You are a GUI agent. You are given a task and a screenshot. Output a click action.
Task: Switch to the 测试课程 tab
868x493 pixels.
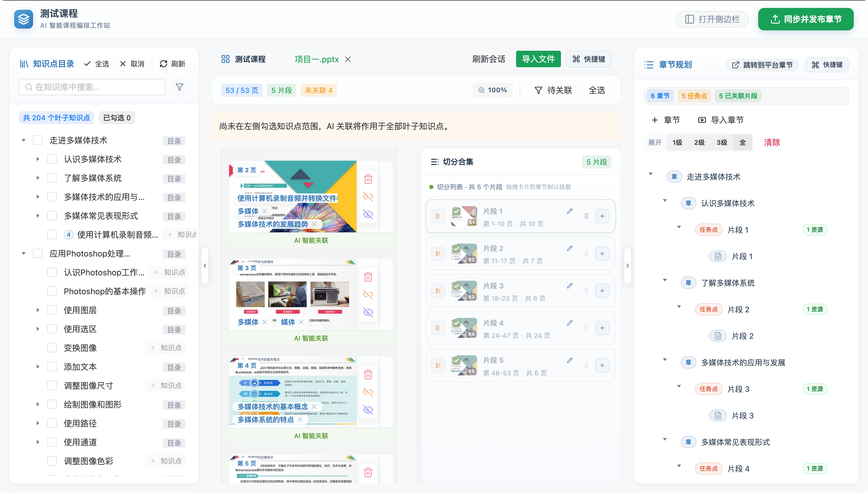(244, 59)
